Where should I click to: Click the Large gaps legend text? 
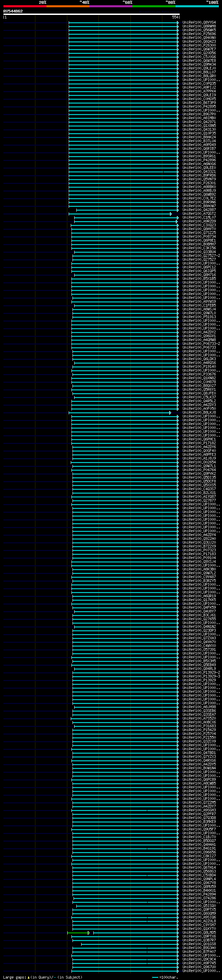(x=43, y=977)
